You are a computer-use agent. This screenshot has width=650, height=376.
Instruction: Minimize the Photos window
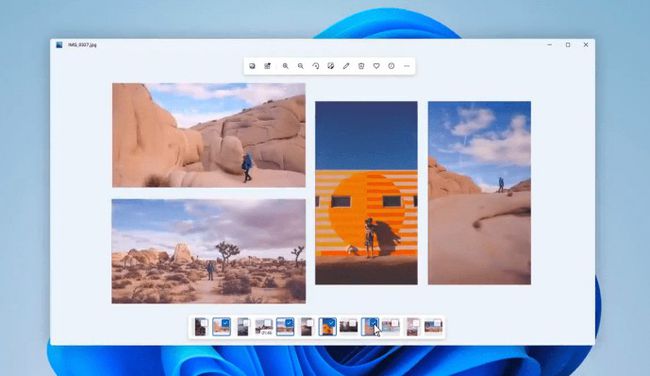(550, 45)
